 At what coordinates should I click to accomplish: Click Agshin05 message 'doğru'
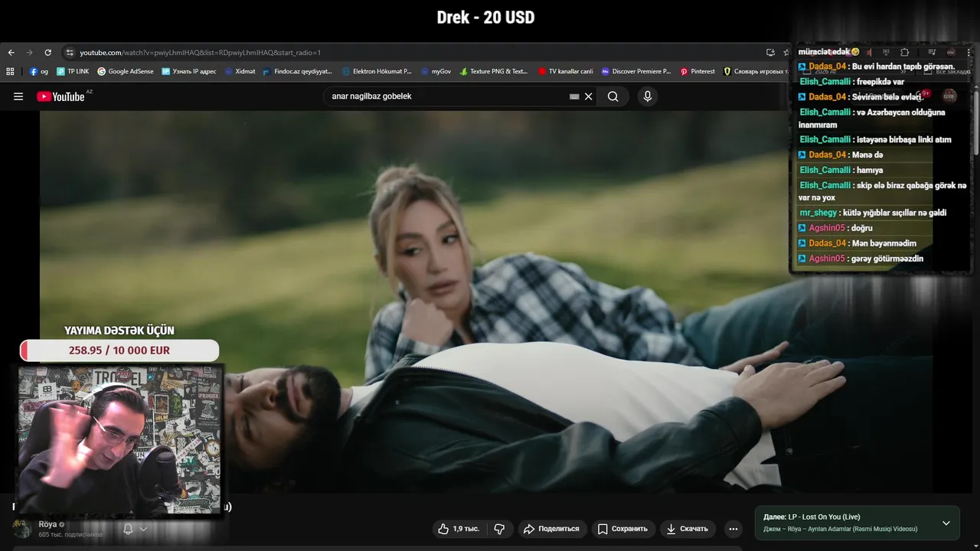tap(835, 228)
